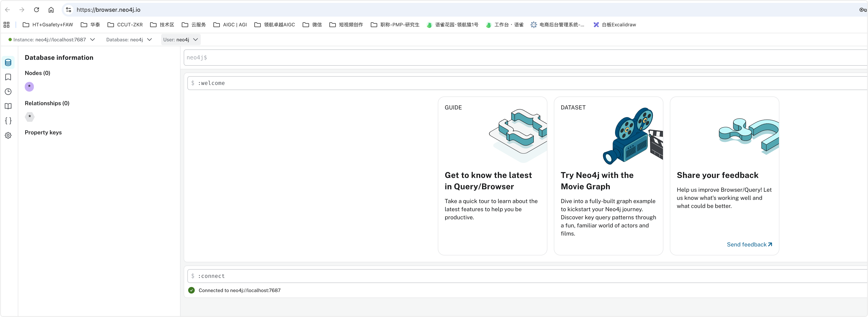Reload the page with refresh icon
The width and height of the screenshot is (868, 317).
(x=36, y=10)
